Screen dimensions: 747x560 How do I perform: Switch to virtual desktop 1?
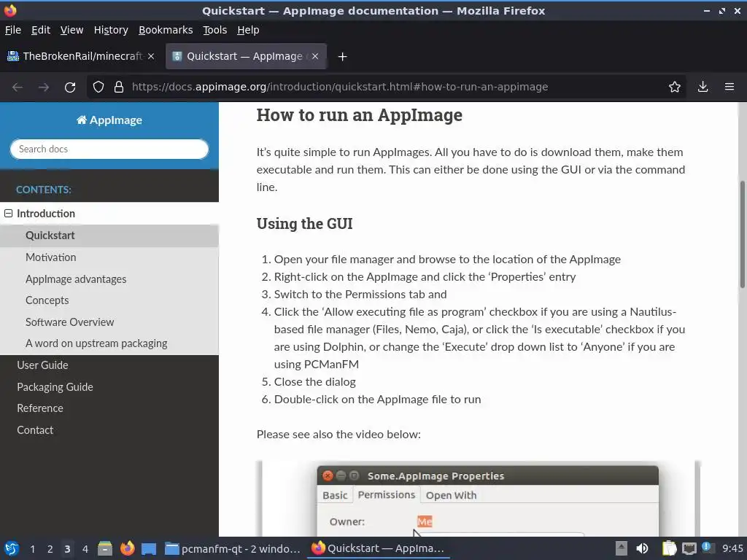coord(32,549)
